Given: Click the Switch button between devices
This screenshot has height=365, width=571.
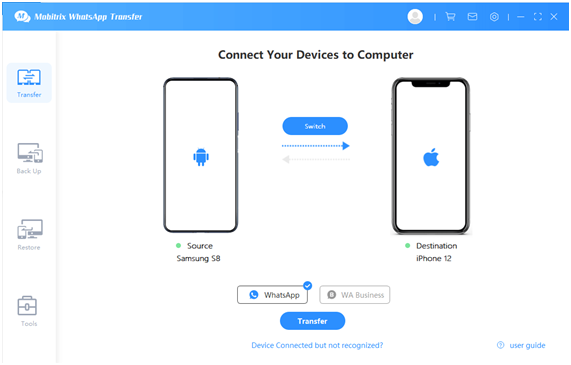Looking at the screenshot, I should pos(315,126).
